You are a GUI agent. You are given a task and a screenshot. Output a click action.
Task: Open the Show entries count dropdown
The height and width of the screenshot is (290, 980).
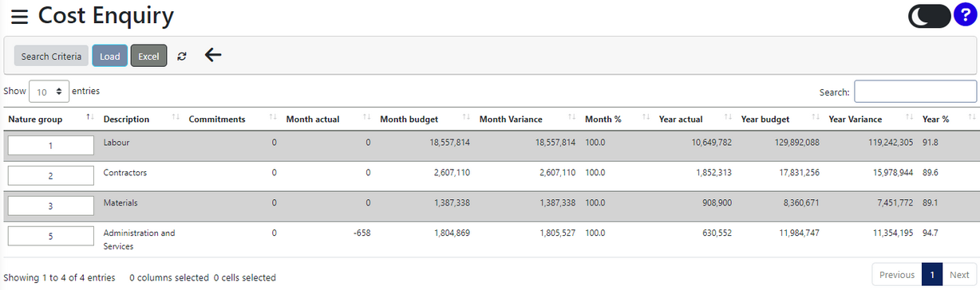(x=49, y=92)
